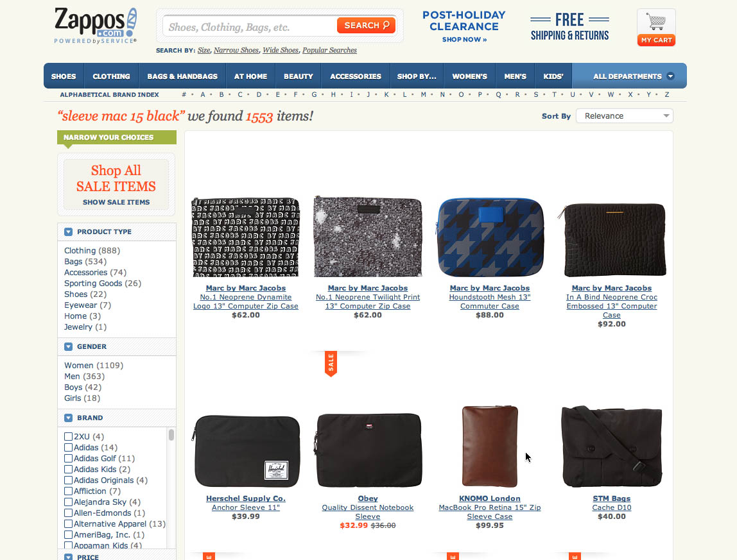Click the SALE ribbon tag on Obey item
The width and height of the screenshot is (737, 560).
pyautogui.click(x=331, y=364)
